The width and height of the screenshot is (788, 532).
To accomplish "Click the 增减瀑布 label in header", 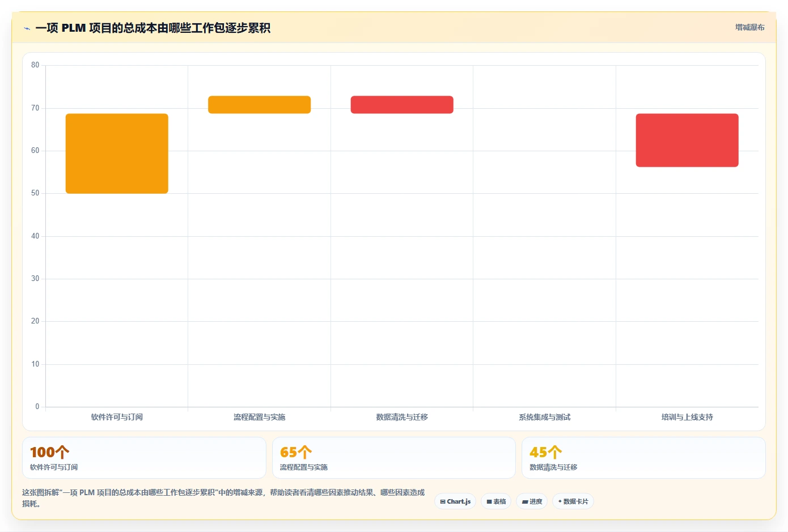I will 749,27.
